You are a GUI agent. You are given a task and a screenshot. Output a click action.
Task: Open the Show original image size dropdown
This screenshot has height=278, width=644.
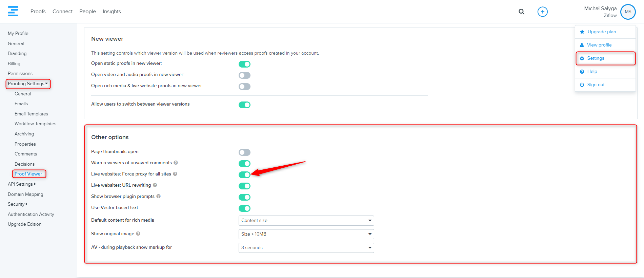pos(306,234)
